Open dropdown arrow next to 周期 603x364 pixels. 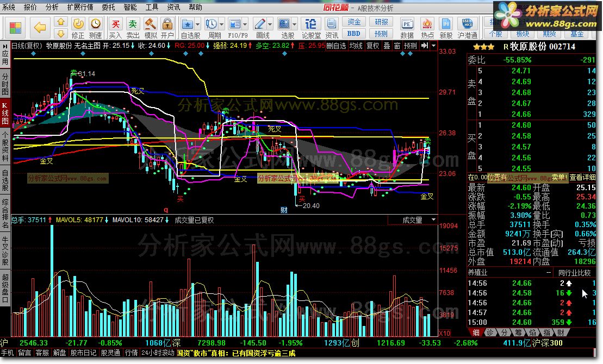pos(221,24)
